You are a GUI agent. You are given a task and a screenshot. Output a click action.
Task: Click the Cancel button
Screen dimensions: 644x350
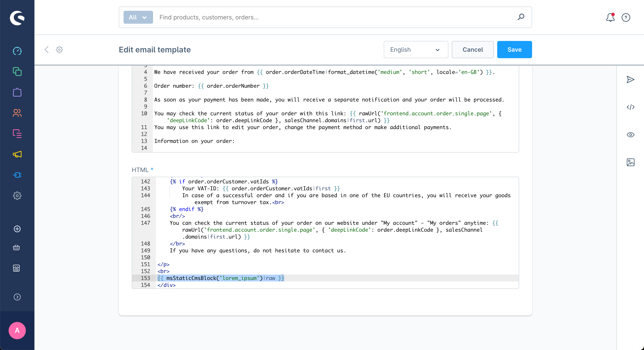(x=472, y=50)
